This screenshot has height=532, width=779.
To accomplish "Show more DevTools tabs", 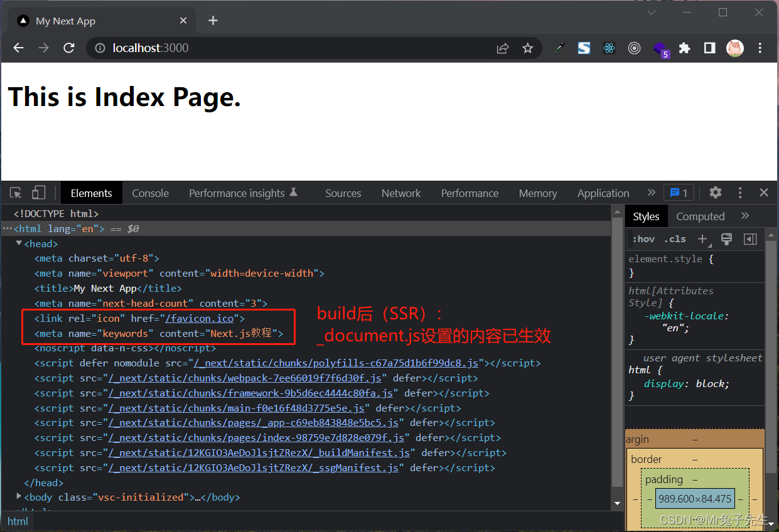I will [x=651, y=193].
